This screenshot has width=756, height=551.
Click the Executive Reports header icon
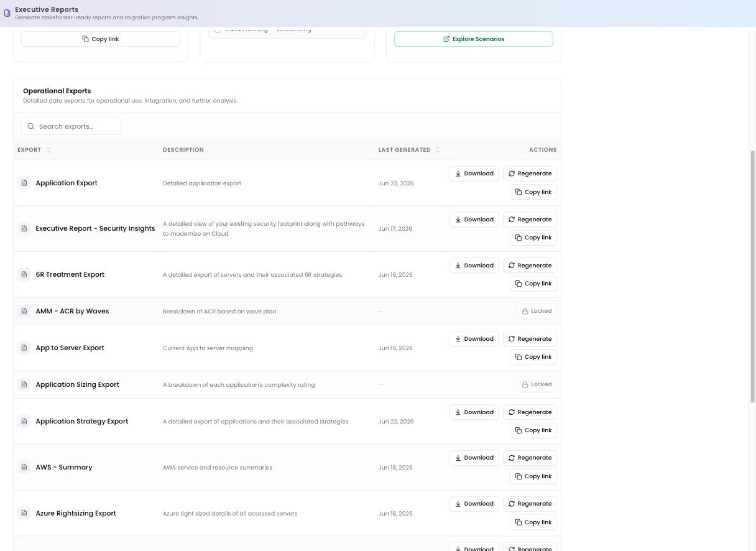7,13
